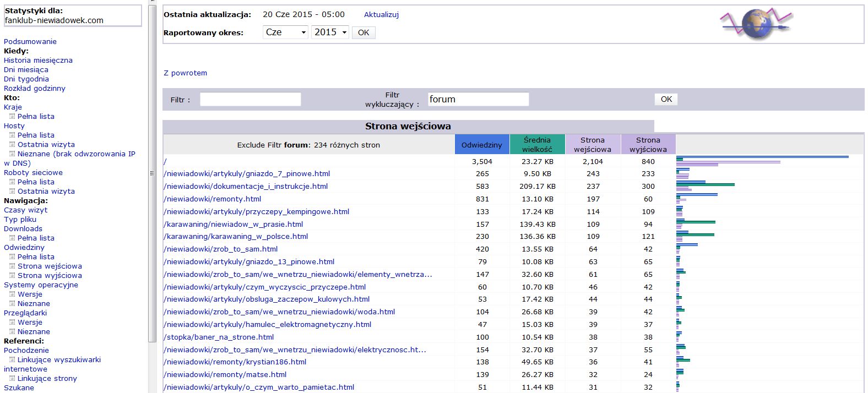Open the year dropdown showing 2015
This screenshot has width=868, height=393.
pos(330,32)
